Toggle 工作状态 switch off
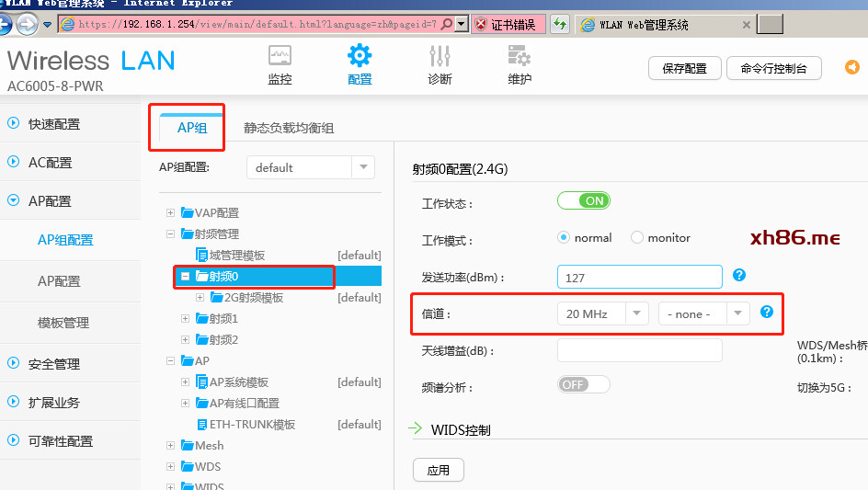 [584, 200]
